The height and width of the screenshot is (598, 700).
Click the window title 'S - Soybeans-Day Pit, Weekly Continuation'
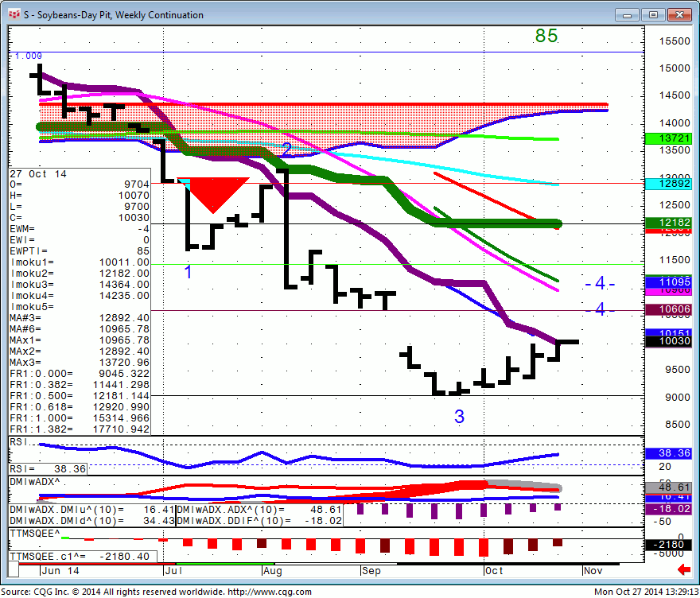[x=114, y=15]
